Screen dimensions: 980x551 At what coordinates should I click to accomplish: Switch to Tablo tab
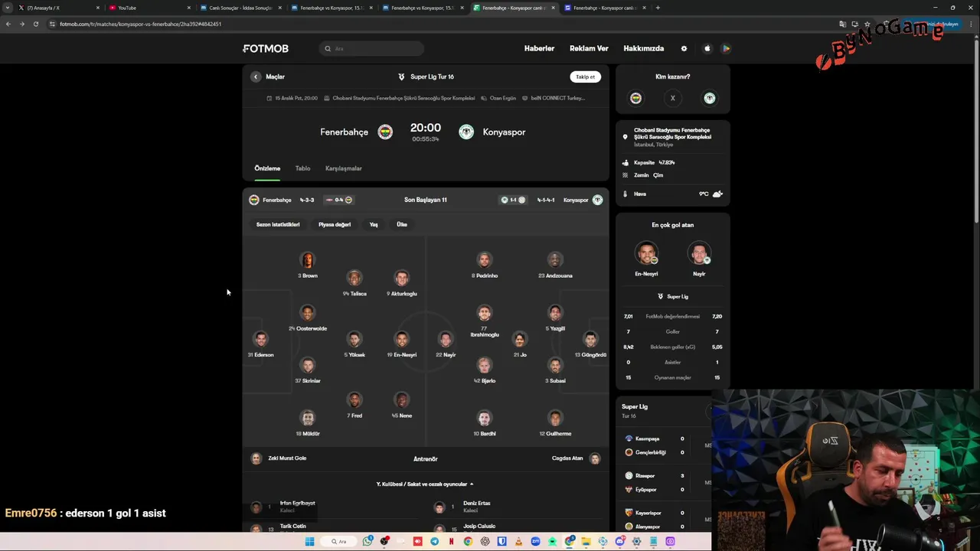point(302,168)
